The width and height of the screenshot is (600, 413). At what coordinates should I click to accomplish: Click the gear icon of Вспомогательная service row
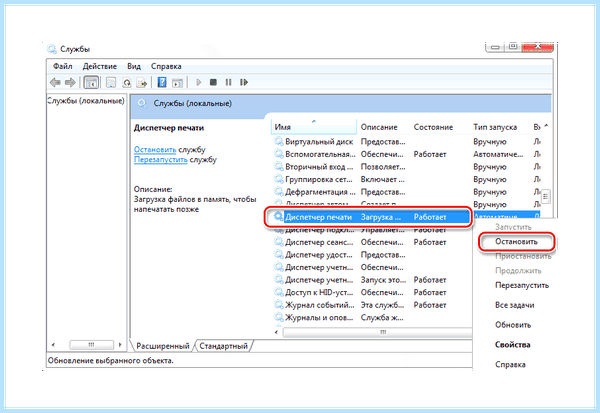(279, 154)
